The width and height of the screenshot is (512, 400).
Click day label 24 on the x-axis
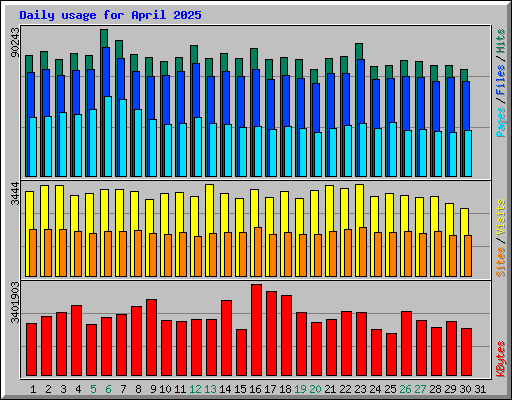click(x=375, y=389)
